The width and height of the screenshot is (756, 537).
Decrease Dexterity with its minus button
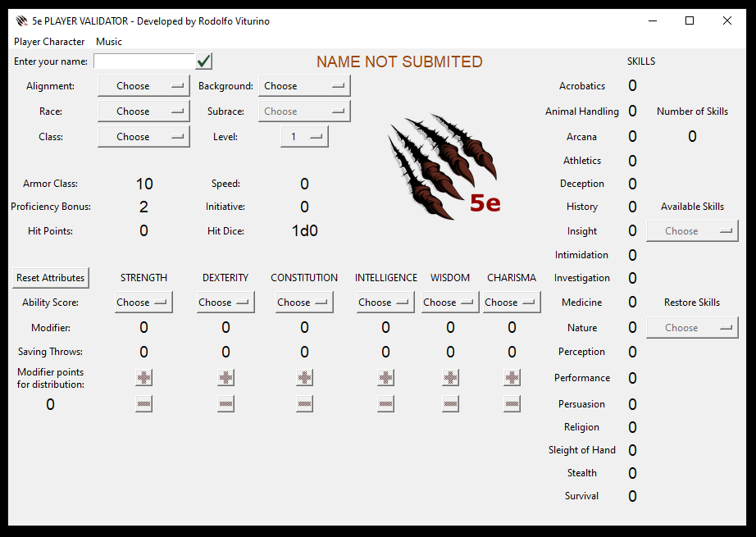click(x=225, y=403)
